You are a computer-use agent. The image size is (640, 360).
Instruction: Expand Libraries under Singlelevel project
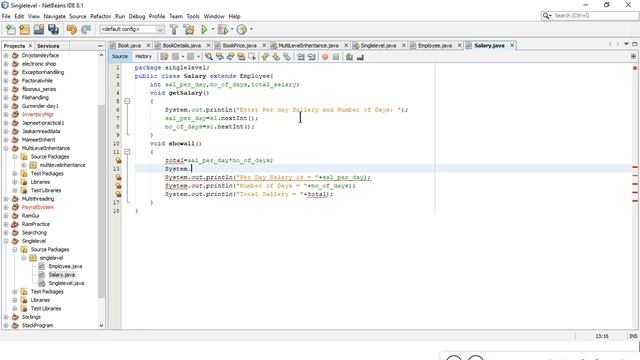[15, 300]
